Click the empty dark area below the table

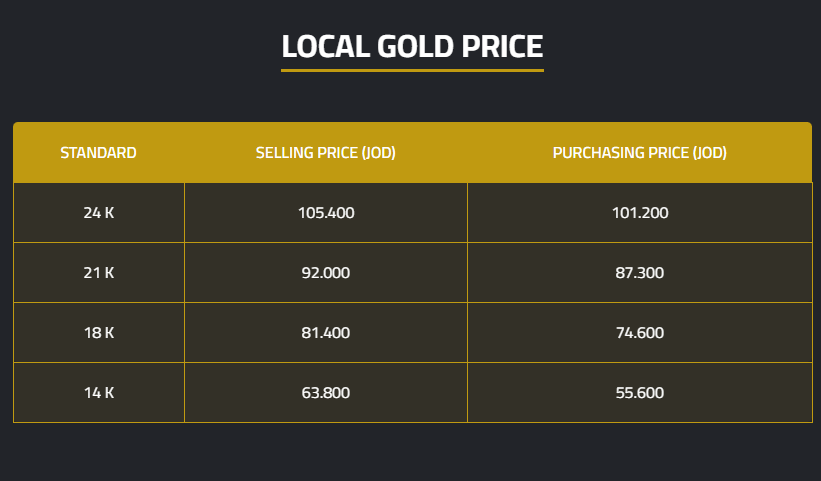(410, 452)
